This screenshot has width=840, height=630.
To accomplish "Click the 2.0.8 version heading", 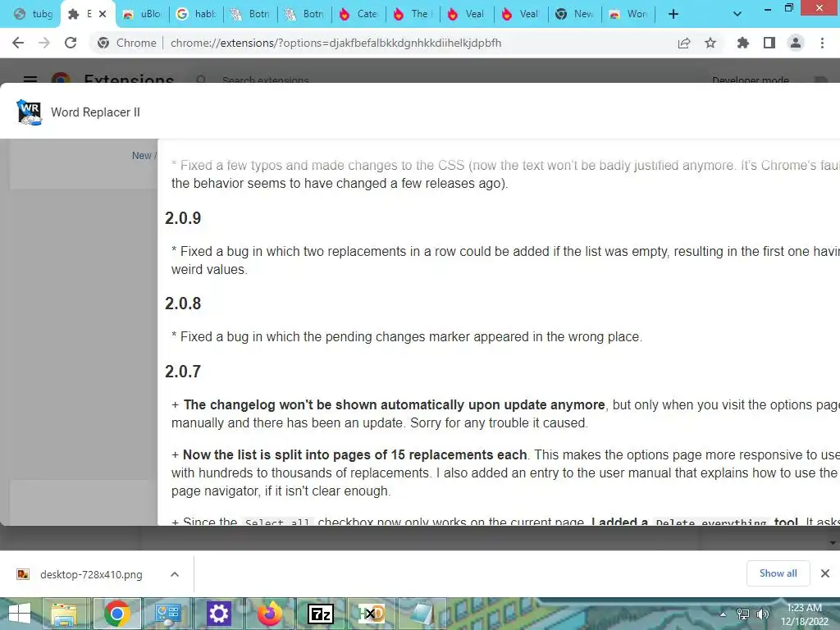I will (x=183, y=304).
